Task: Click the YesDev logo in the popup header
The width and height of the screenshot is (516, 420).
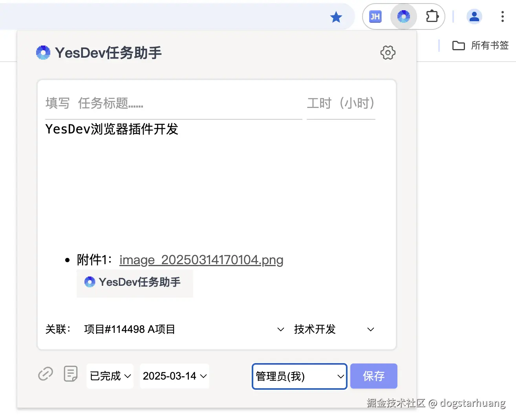Action: tap(43, 53)
